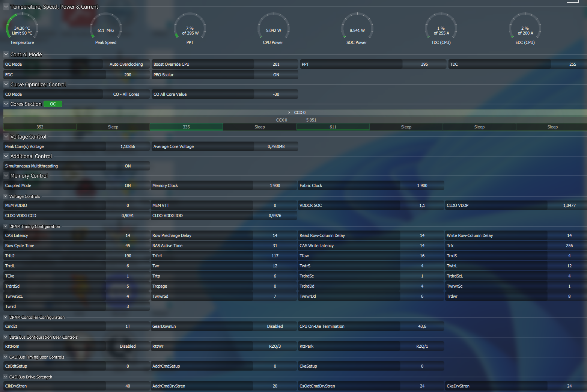Collapse the Voltage Control section
The image size is (587, 392).
[x=6, y=137]
